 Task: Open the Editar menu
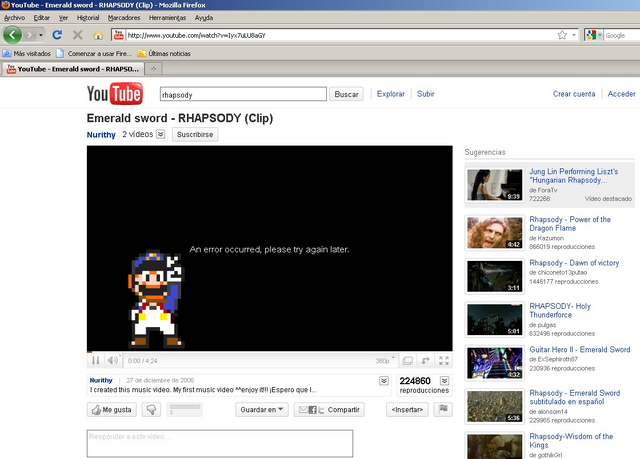[x=42, y=18]
